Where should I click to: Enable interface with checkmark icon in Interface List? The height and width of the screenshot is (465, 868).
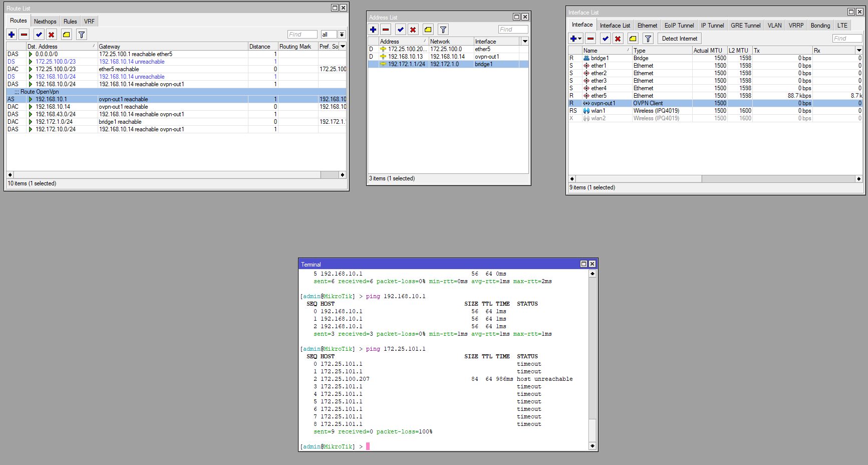606,39
